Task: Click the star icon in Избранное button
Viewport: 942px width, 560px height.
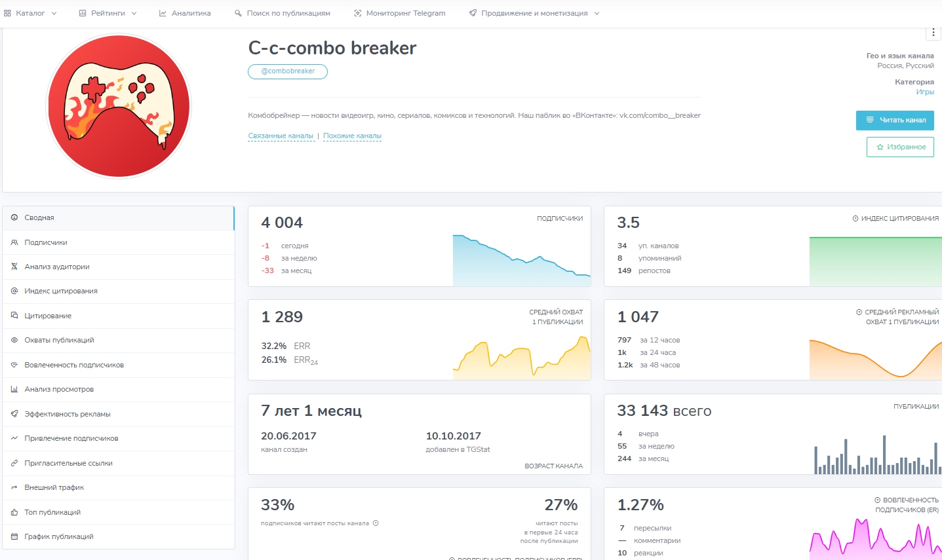Action: (x=880, y=147)
